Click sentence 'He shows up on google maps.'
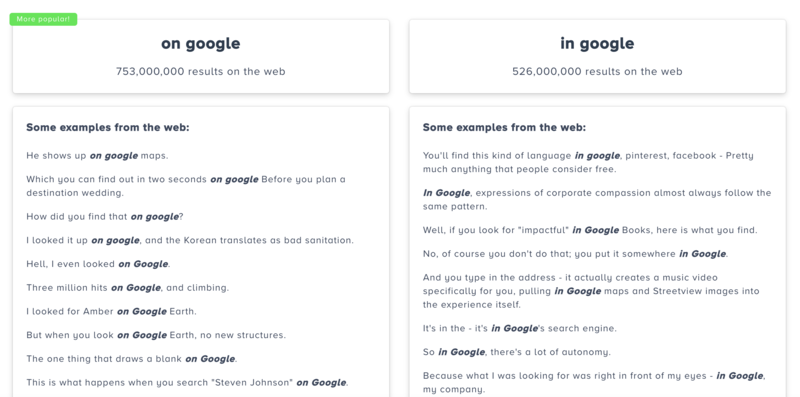The width and height of the screenshot is (800, 397). 97,156
